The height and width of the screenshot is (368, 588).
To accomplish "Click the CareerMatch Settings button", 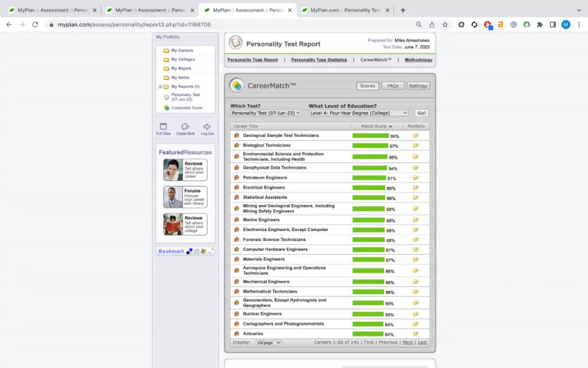I will point(418,86).
